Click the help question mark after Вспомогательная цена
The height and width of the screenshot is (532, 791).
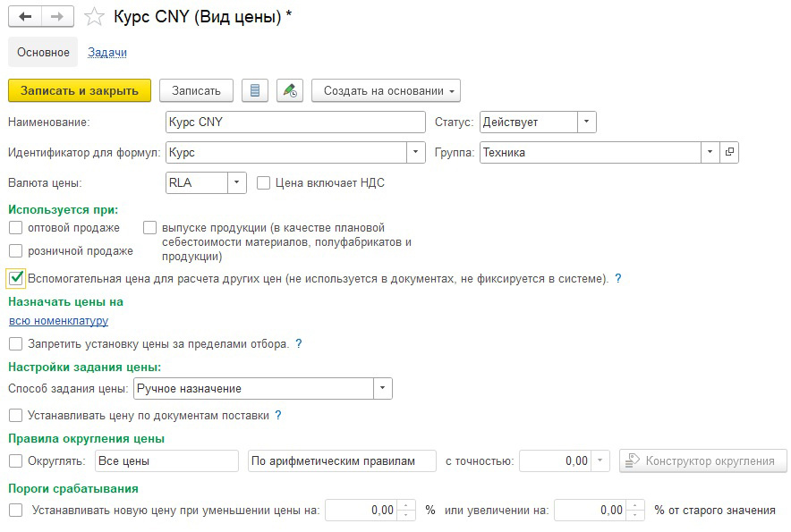[618, 278]
